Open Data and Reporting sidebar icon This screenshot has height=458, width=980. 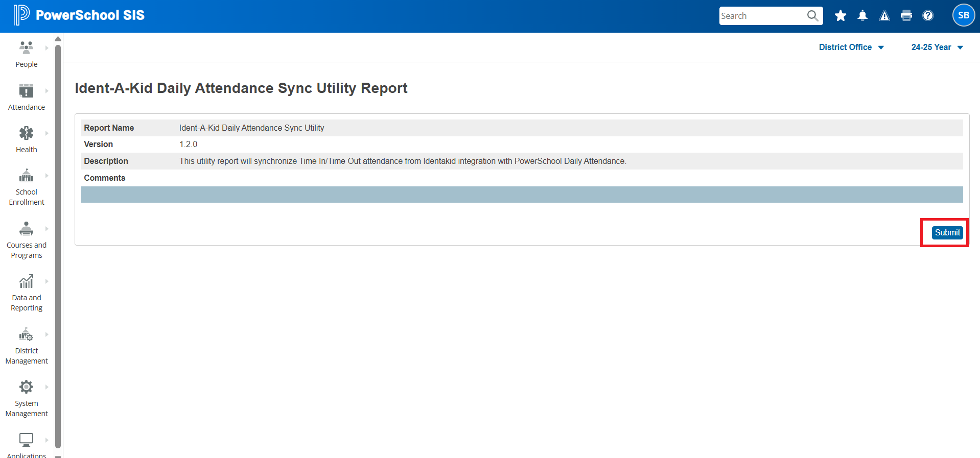26,281
